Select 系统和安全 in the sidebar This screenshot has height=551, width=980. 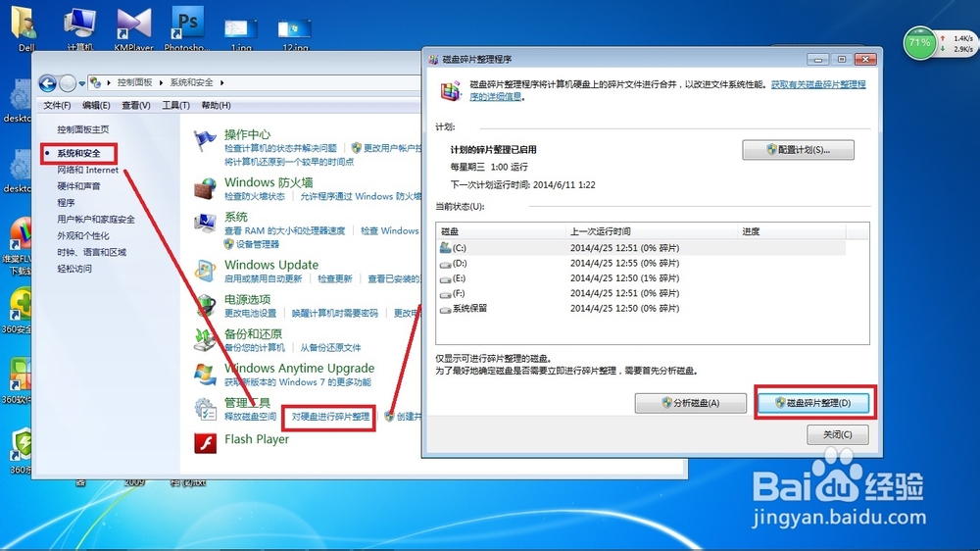(x=78, y=153)
